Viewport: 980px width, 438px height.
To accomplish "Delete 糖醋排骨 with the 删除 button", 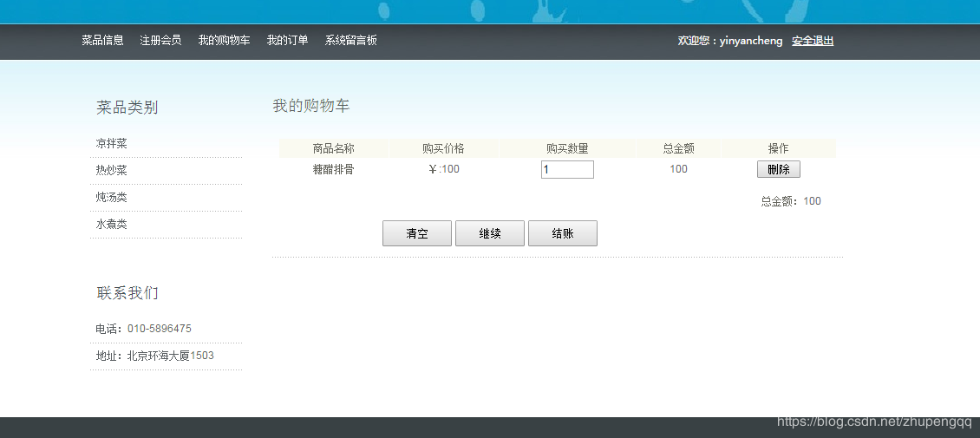I will coord(779,169).
